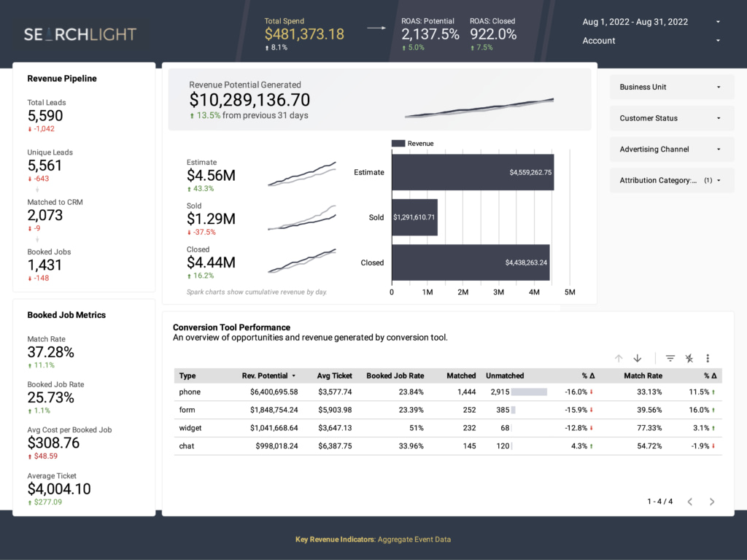Viewport: 747px width, 560px height.
Task: Open the Business Unit dropdown
Action: (671, 87)
